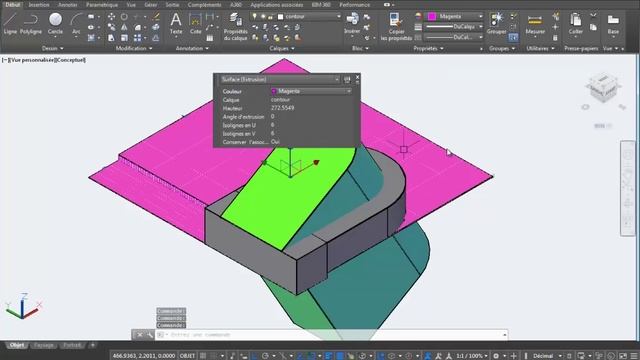Viewport: 640px width, 360px height.
Task: Open the workspace switching gear in status bar
Action: 496,356
